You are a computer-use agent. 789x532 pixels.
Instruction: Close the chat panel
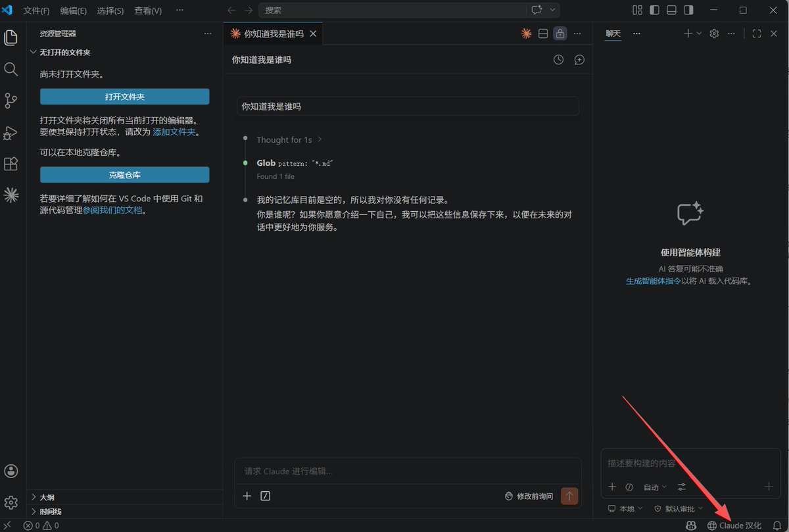[x=774, y=34]
